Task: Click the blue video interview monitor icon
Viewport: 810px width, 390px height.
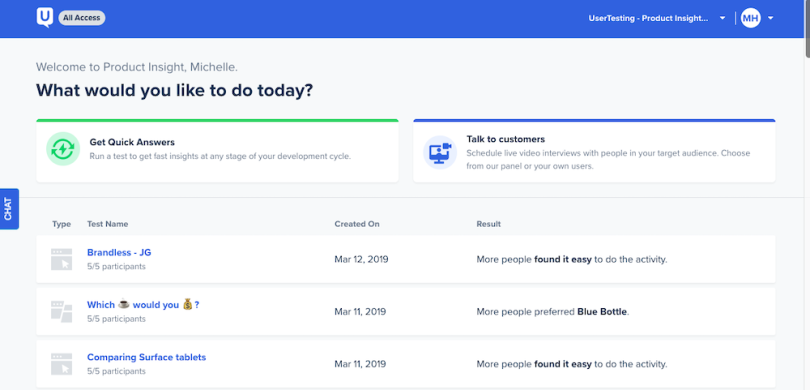Action: click(x=440, y=152)
